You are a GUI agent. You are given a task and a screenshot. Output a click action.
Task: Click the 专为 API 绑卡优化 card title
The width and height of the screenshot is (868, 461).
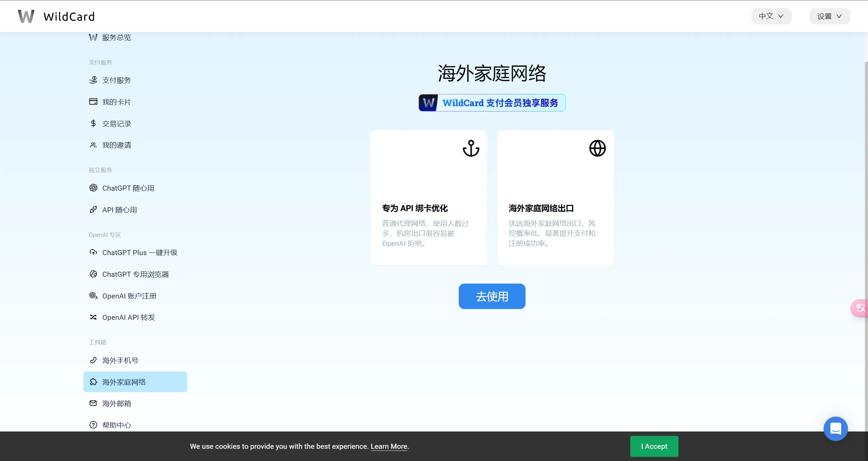415,208
